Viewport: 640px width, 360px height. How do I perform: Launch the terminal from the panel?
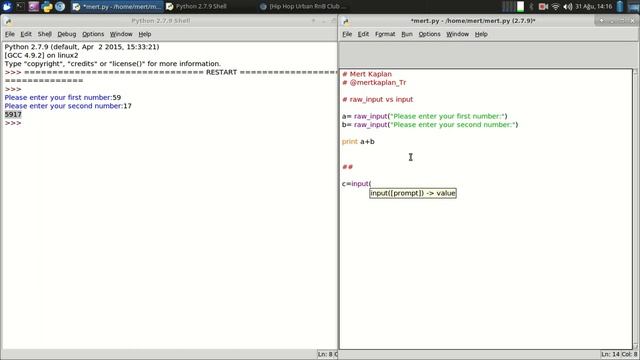click(x=20, y=7)
